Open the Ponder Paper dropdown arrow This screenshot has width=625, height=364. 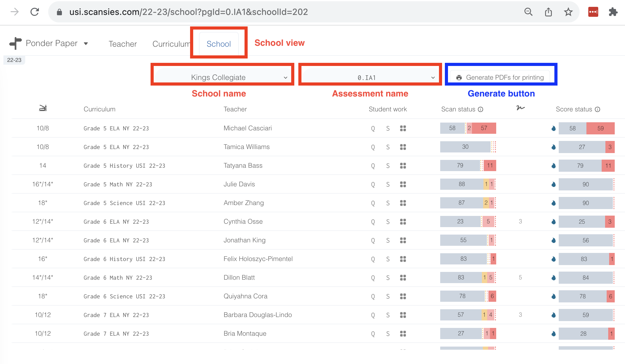click(86, 44)
